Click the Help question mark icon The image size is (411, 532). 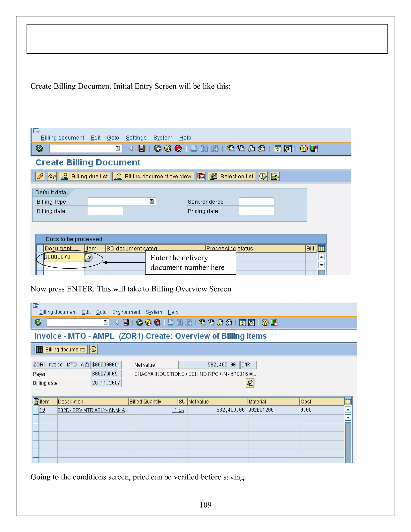(304, 148)
